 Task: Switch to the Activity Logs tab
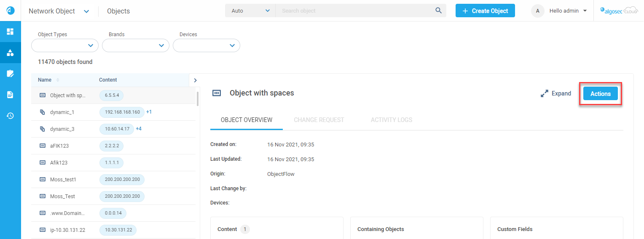391,120
